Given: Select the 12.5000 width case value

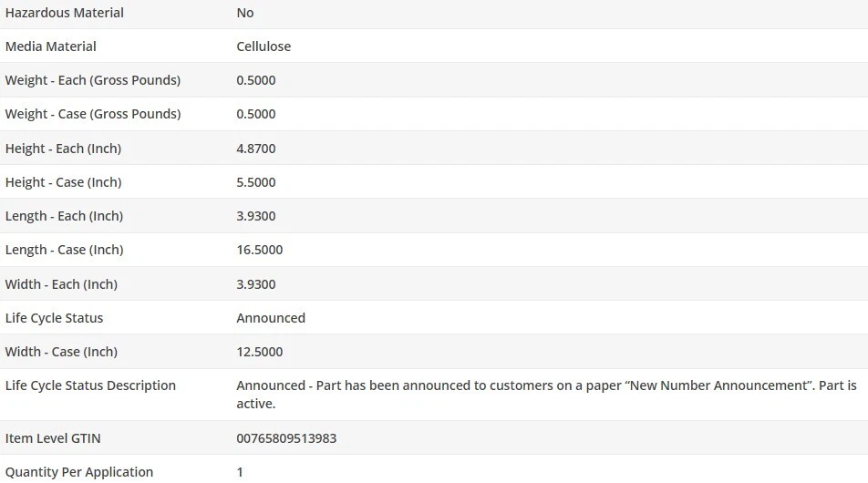Looking at the screenshot, I should [x=260, y=352].
